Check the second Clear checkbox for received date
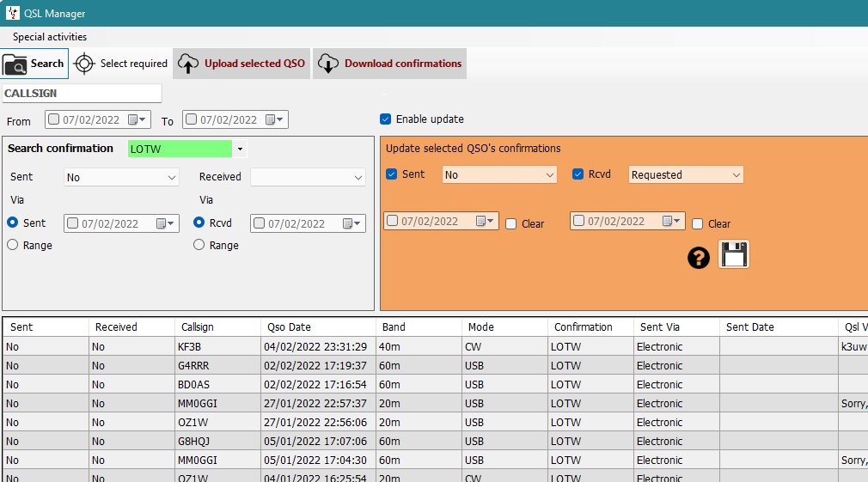868x482 pixels. 698,223
